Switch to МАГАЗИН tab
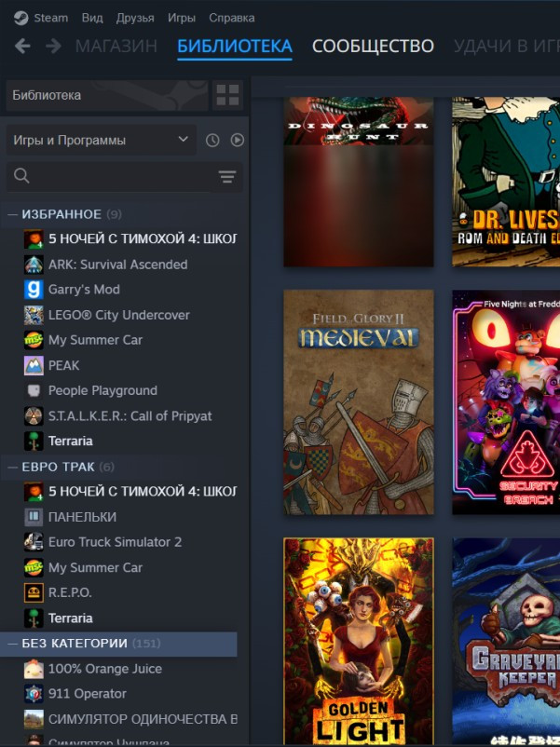560x747 pixels. (116, 47)
